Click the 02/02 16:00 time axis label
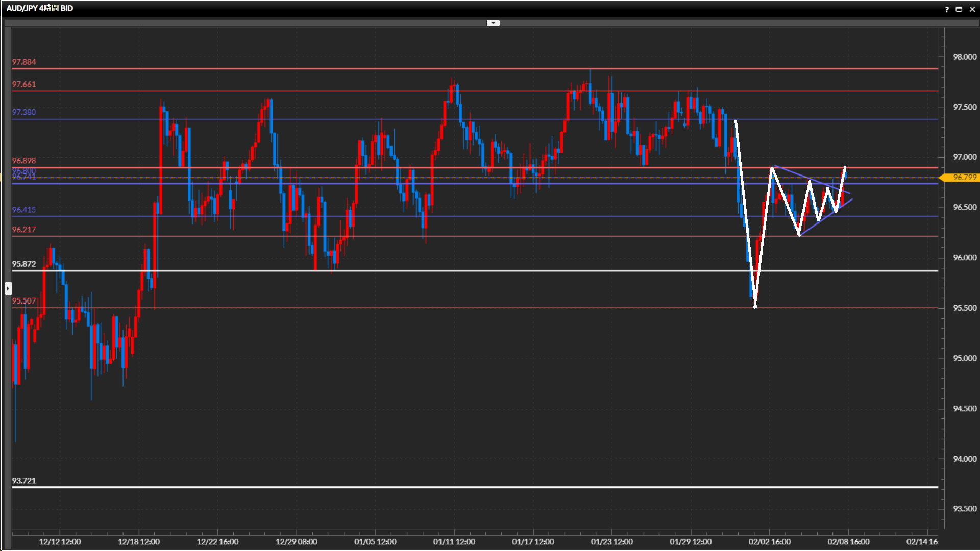 click(769, 542)
